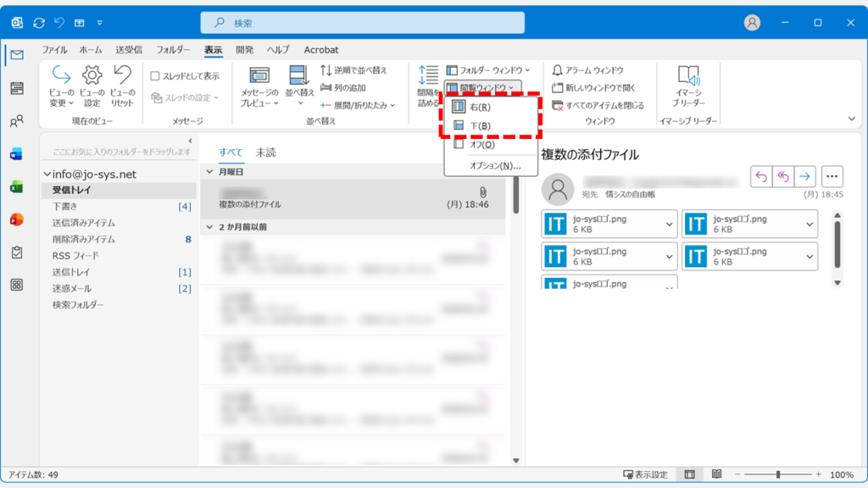
Task: Open more message actions via the ellipsis icon
Action: click(x=832, y=175)
